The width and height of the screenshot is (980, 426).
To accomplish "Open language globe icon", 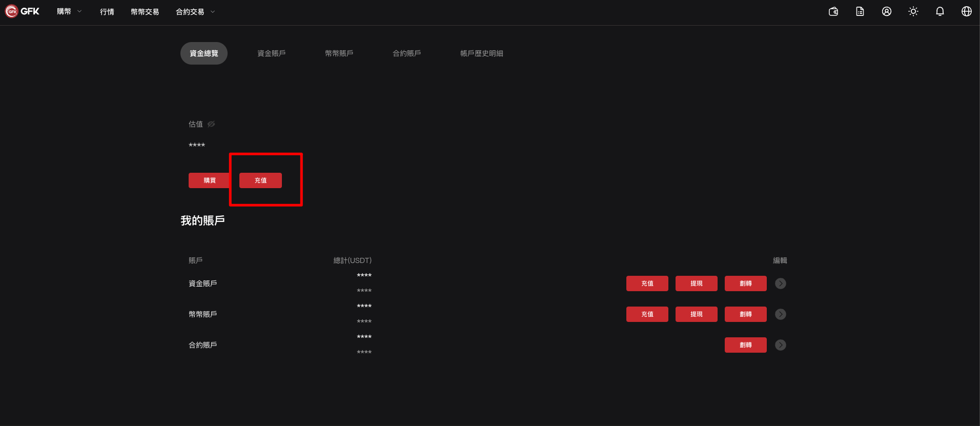I will (x=967, y=11).
